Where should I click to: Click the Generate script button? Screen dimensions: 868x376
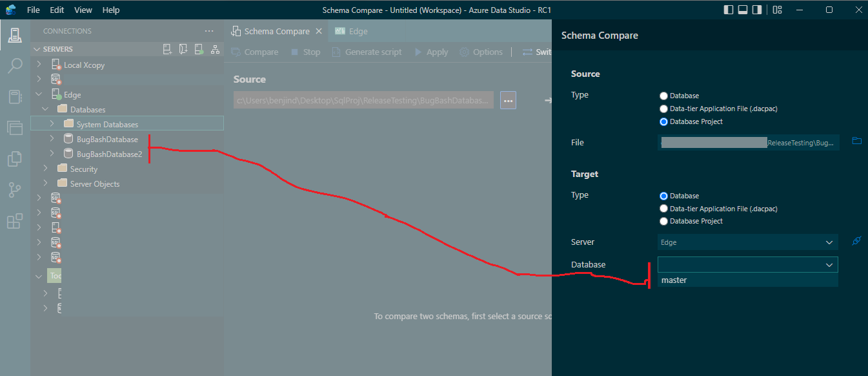pos(367,52)
